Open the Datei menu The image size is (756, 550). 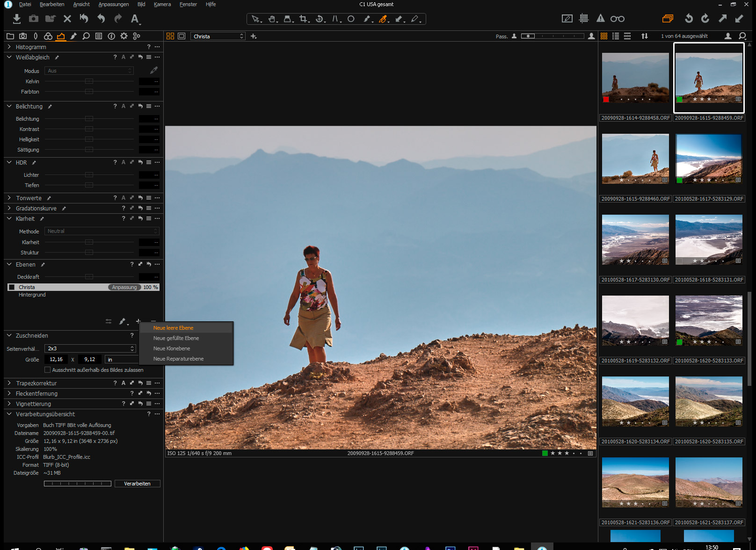[25, 4]
